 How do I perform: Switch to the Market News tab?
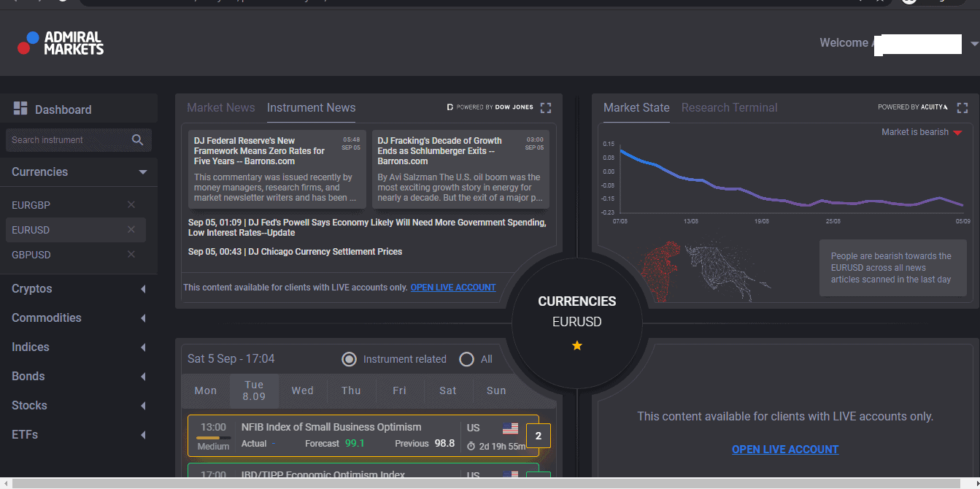(x=220, y=107)
